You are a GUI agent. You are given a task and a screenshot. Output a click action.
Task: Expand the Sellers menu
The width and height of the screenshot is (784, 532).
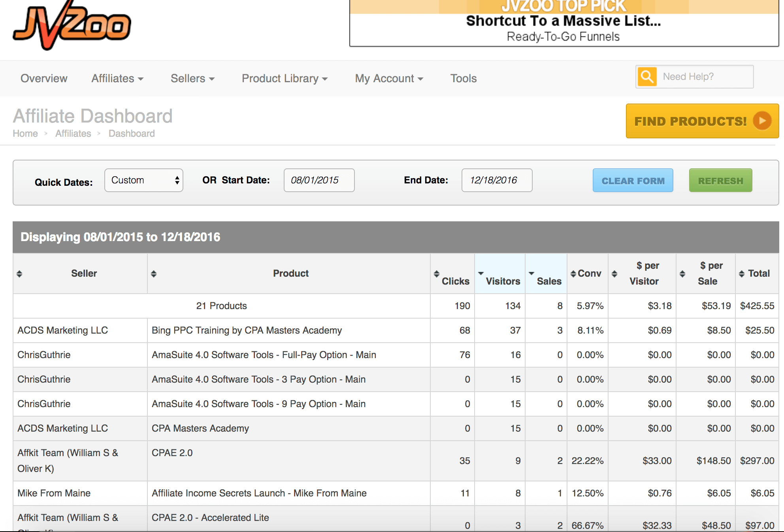(192, 78)
